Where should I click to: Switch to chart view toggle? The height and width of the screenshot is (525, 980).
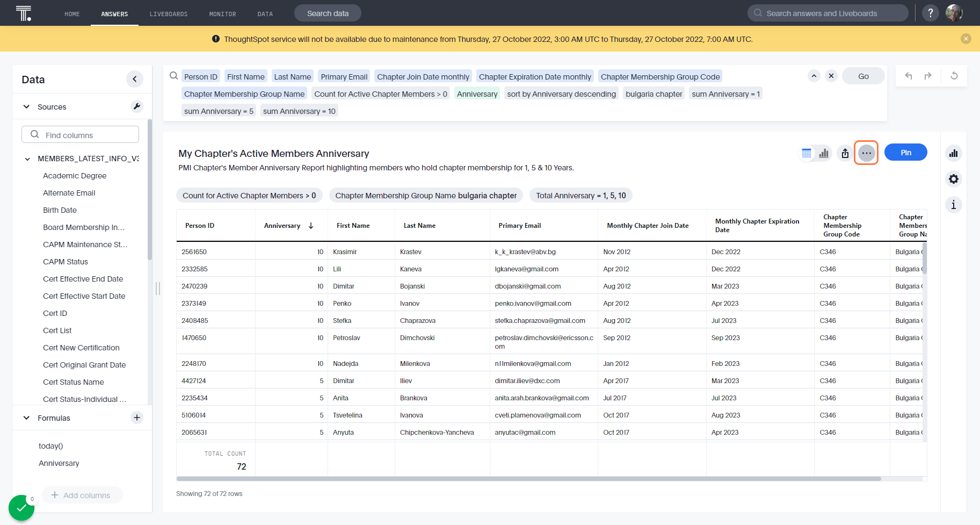824,153
